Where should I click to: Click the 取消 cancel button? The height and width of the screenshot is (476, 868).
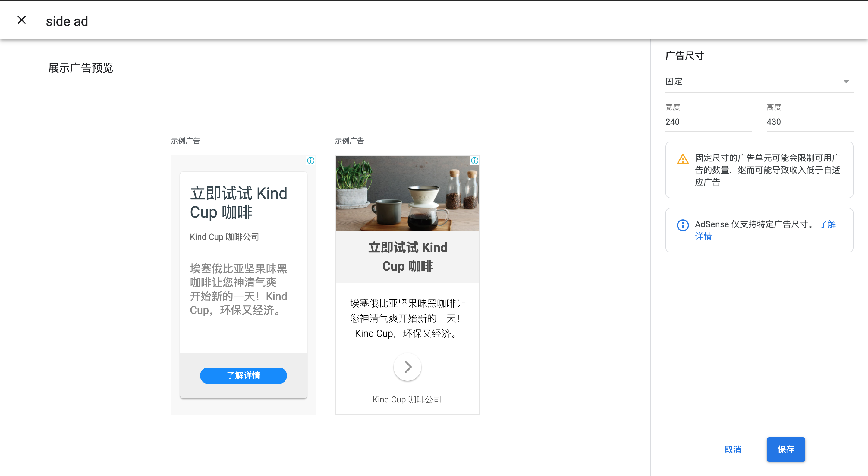coord(733,449)
